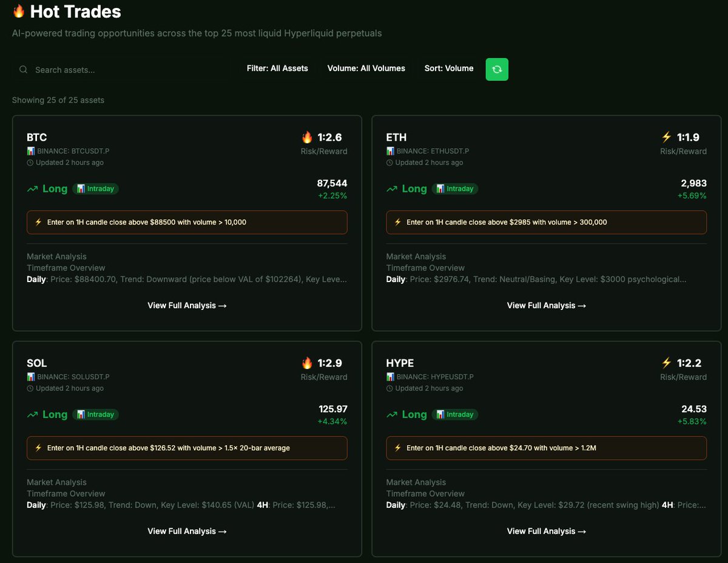728x563 pixels.
Task: Select the search magnifier icon
Action: tap(23, 69)
